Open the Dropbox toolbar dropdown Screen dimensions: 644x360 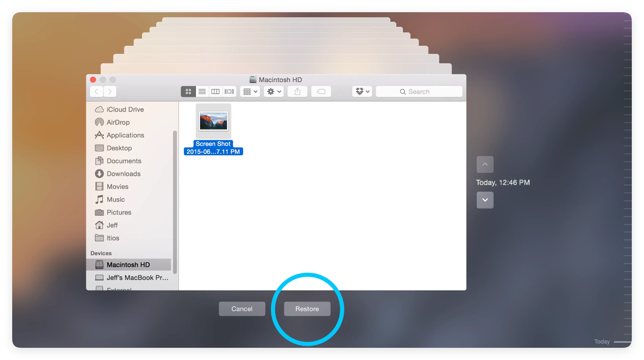[x=362, y=92]
